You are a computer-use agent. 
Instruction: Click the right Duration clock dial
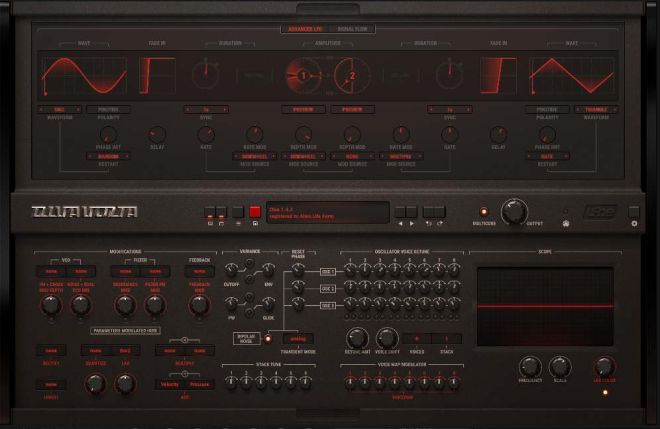coord(450,76)
